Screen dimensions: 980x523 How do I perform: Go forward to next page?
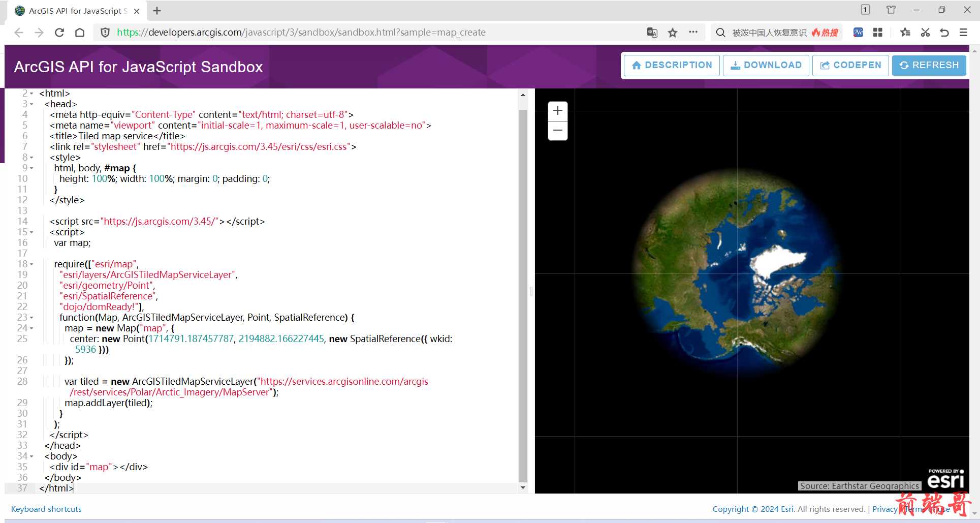click(x=39, y=33)
